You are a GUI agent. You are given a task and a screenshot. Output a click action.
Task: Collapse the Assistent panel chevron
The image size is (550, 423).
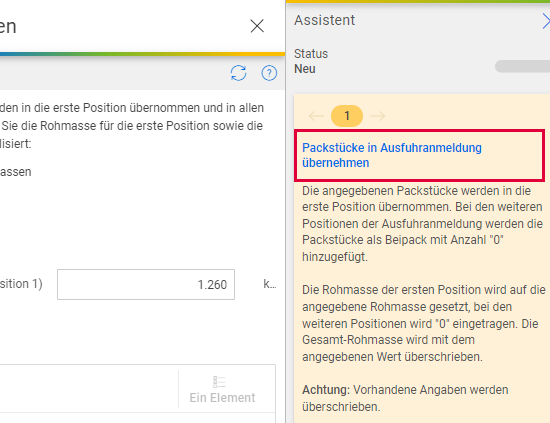(x=546, y=21)
